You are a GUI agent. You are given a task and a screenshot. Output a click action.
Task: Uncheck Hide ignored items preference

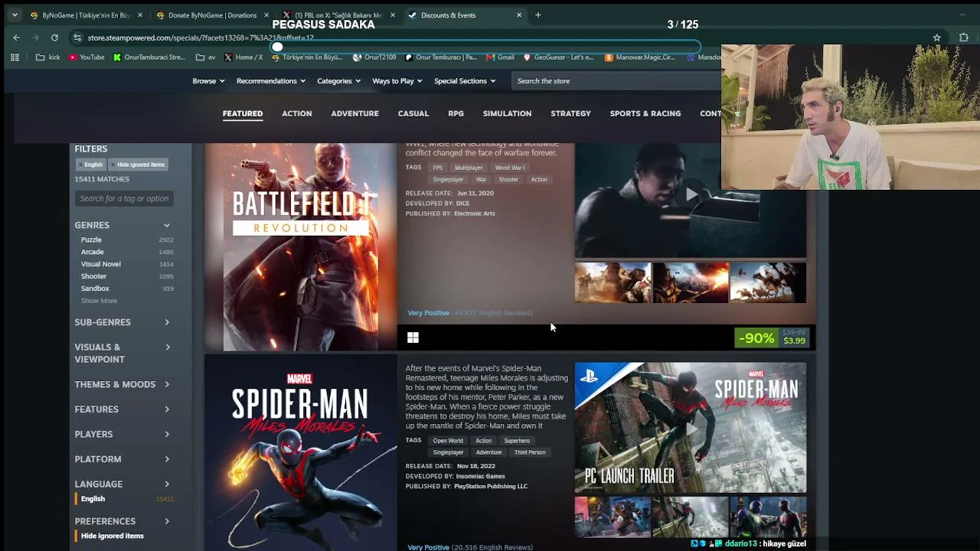coord(112,536)
